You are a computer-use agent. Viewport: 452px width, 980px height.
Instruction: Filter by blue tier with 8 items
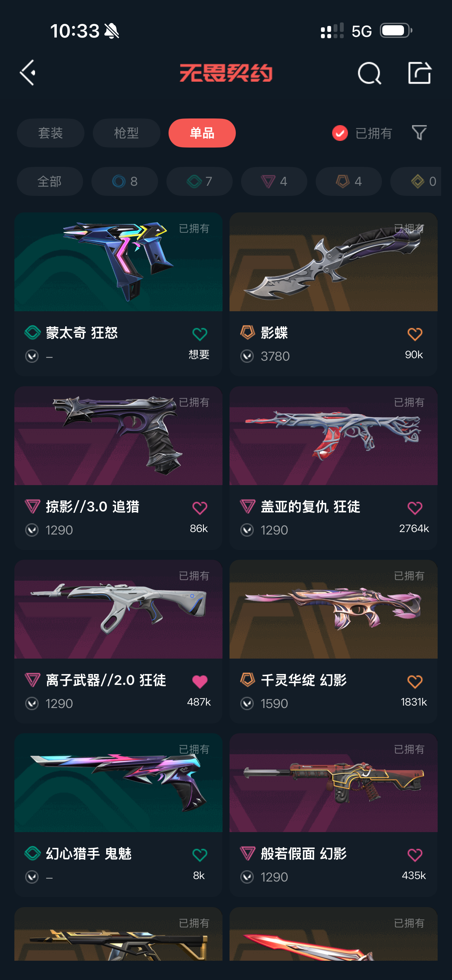point(125,182)
